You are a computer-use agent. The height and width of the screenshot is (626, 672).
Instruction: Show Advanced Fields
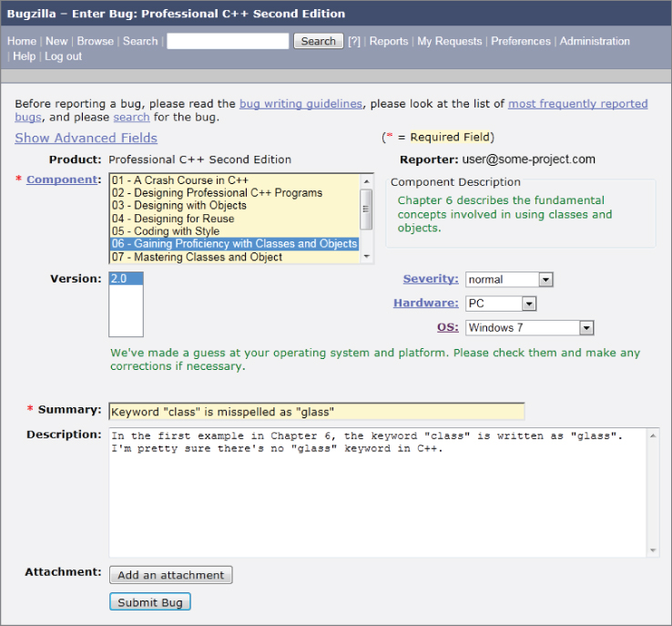click(x=87, y=138)
